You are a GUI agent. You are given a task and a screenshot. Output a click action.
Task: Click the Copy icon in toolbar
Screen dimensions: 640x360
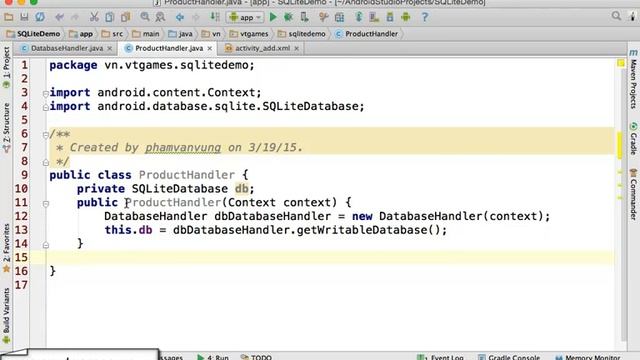109,17
